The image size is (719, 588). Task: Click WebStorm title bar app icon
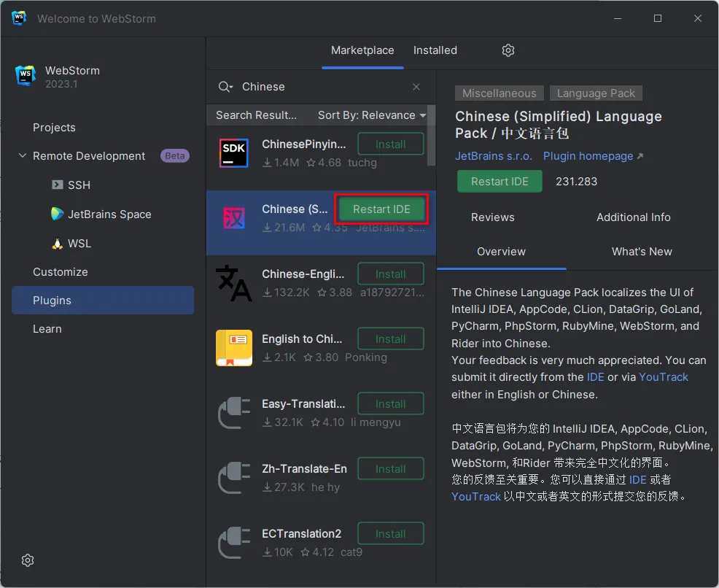[19, 18]
